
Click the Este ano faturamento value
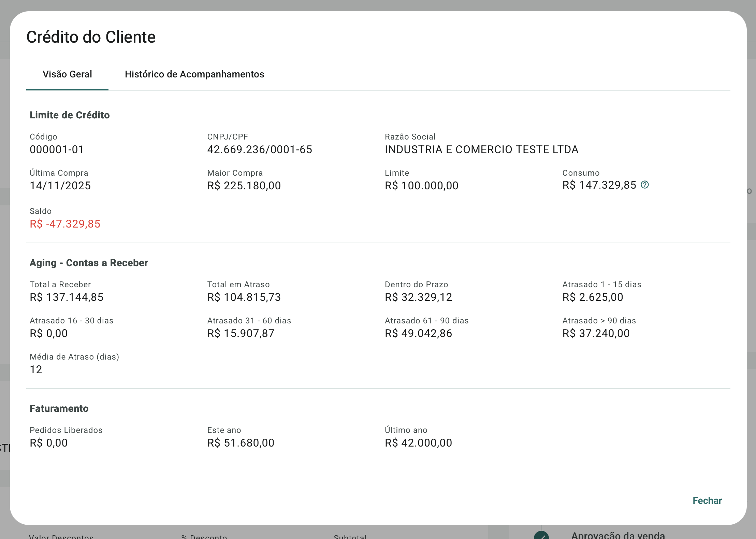[x=241, y=443]
